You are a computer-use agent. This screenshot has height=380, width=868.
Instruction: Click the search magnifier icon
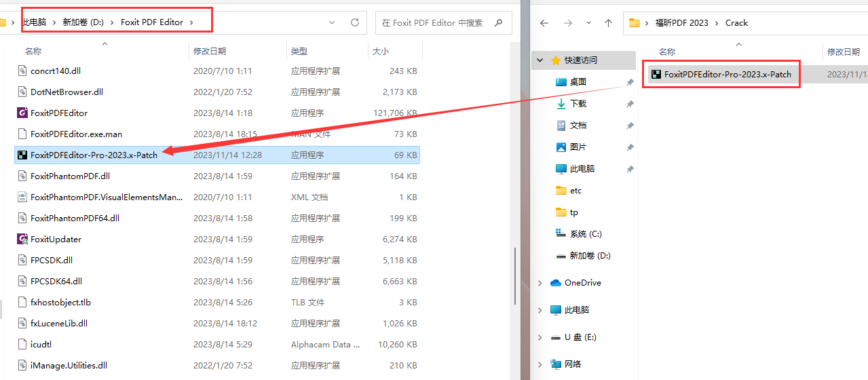(x=499, y=22)
